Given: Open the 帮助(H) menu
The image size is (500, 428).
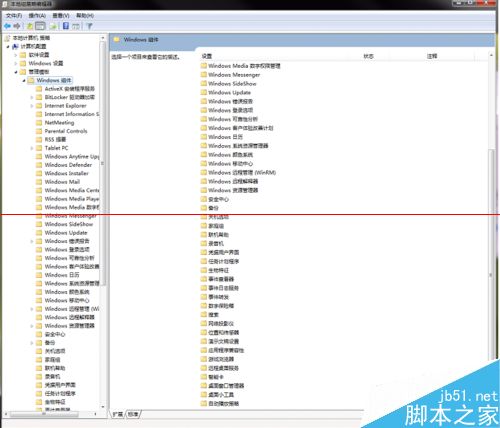Looking at the screenshot, I should click(x=85, y=16).
